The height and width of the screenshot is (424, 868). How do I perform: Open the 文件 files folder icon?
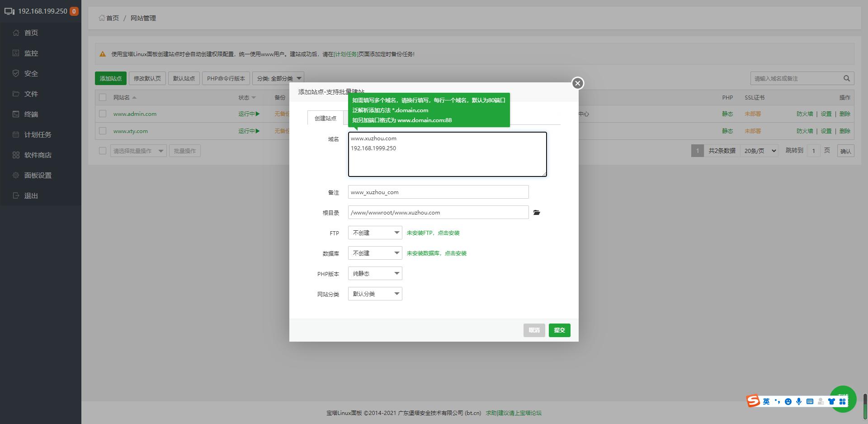[16, 94]
